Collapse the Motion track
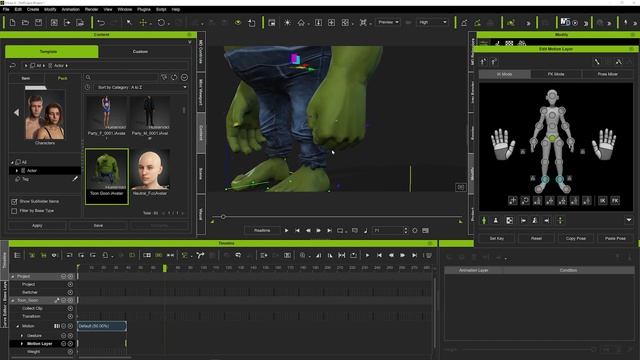Image resolution: width=640 pixels, height=360 pixels. pos(18,326)
